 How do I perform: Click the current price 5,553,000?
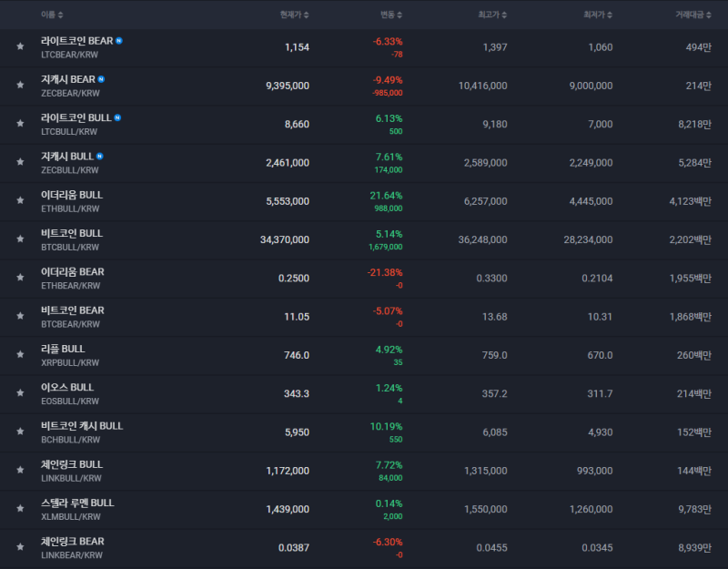point(288,201)
